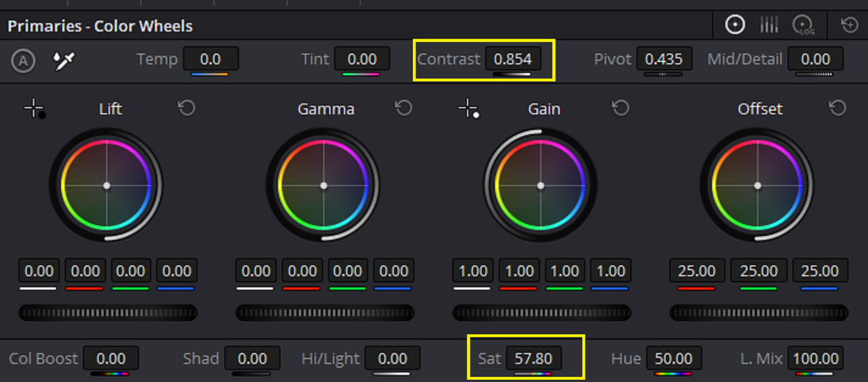This screenshot has width=868, height=382.
Task: Click Gamma luminance value field
Action: [x=256, y=271]
